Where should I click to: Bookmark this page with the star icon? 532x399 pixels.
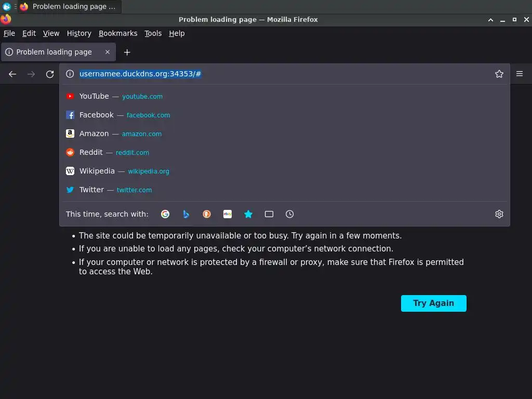tap(499, 74)
